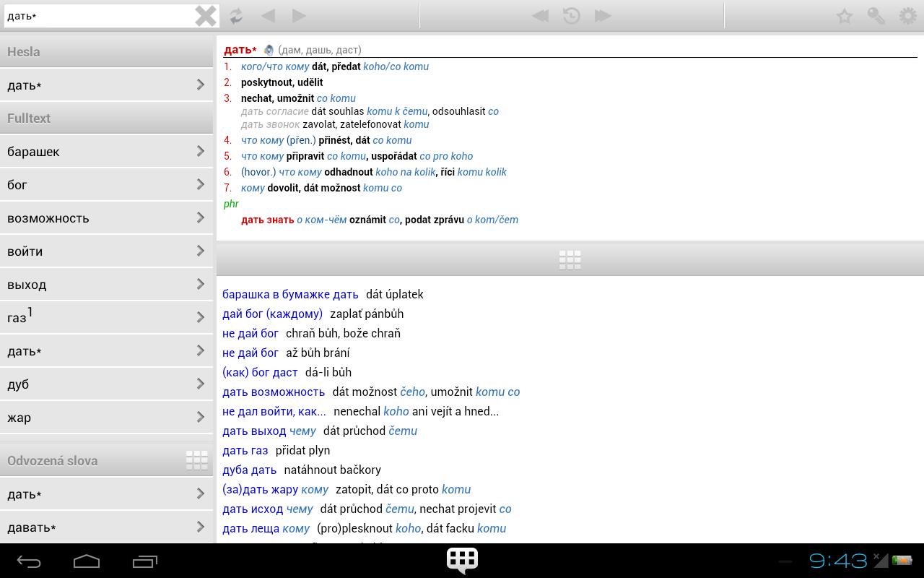Click the red headword дать* in entry
Image resolution: width=924 pixels, height=578 pixels.
pyautogui.click(x=240, y=50)
